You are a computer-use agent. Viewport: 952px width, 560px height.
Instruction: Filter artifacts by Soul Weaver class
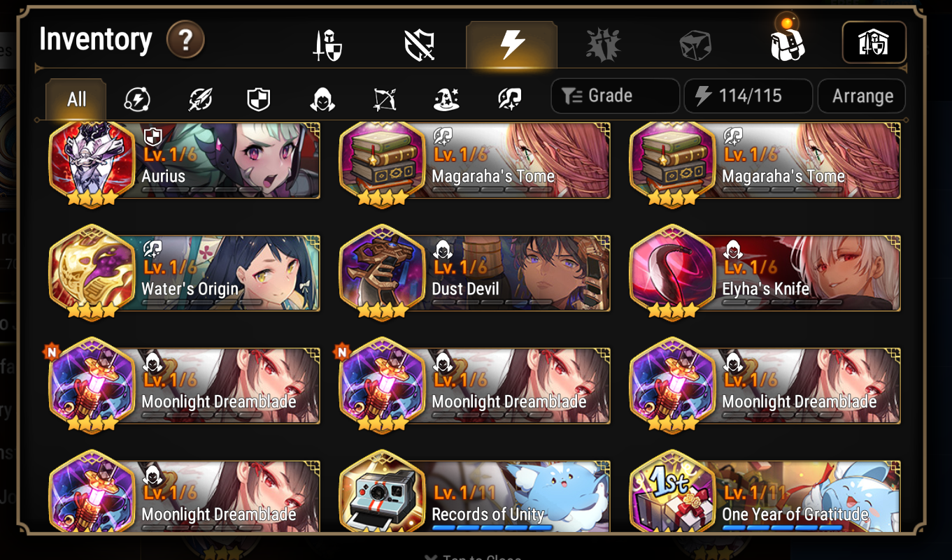(x=509, y=99)
